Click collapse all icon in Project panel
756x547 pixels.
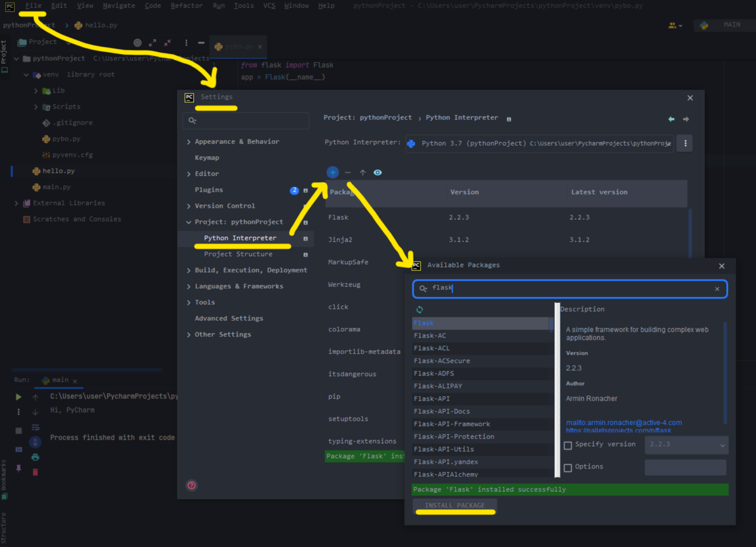167,42
